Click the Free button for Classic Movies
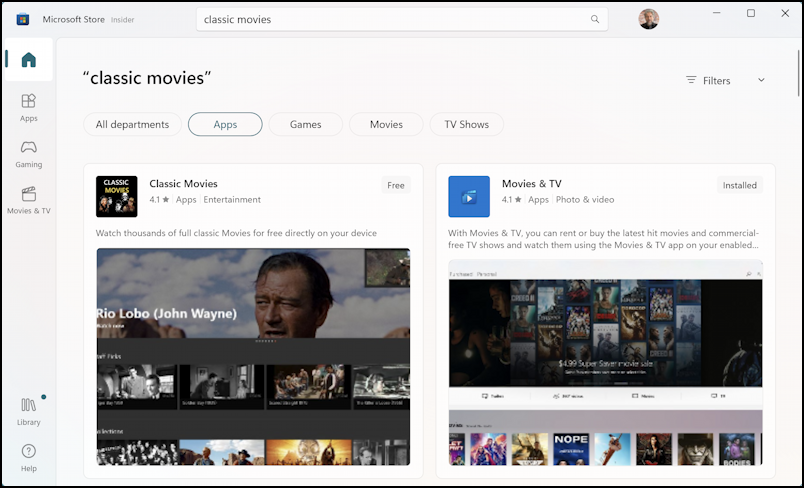Screen dimensions: 804x488 396,185
